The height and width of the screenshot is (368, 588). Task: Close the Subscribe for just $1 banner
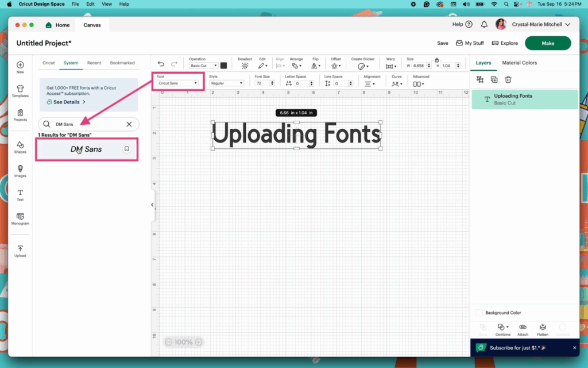(574, 348)
